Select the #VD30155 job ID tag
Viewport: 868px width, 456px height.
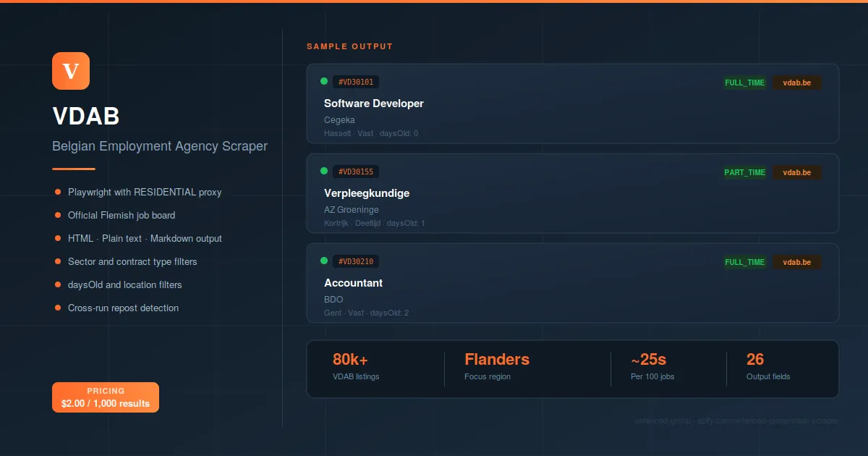(x=356, y=172)
